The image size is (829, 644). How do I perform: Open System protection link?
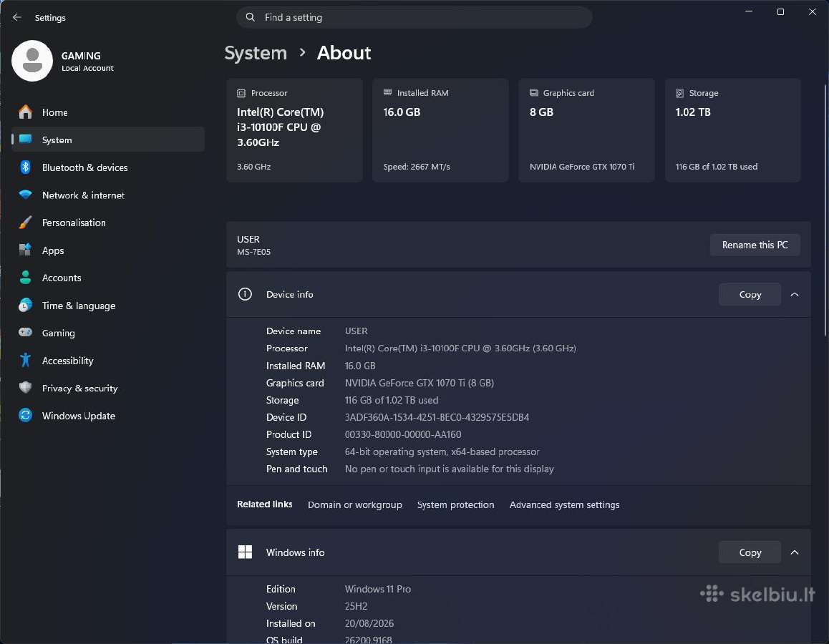coord(456,504)
